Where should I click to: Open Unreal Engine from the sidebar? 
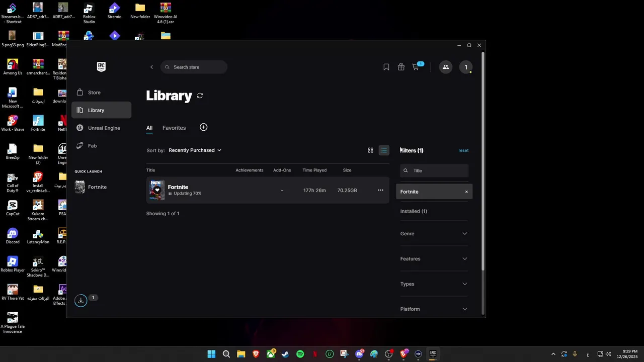click(101, 128)
